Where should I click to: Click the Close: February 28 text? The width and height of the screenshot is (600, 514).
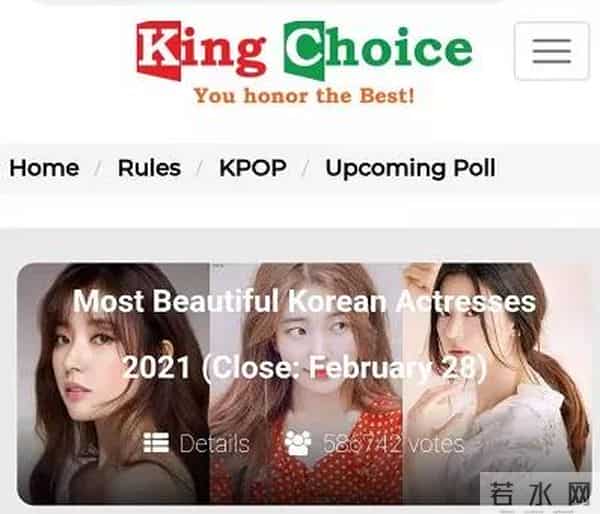[345, 368]
